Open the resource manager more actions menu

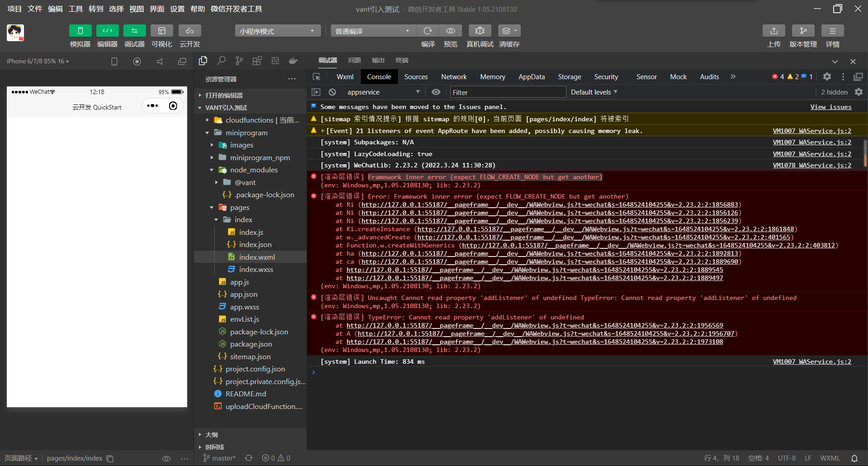[x=292, y=79]
